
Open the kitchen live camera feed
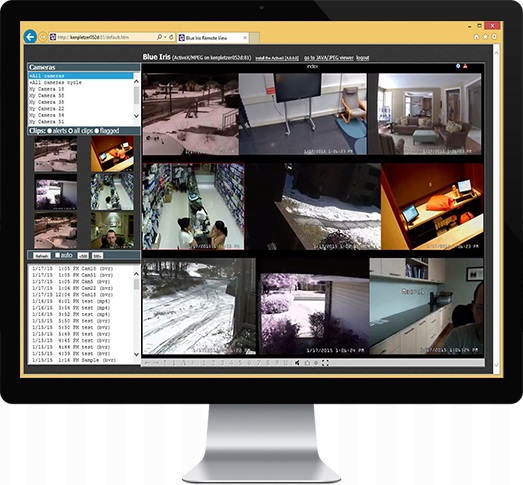tap(426, 306)
